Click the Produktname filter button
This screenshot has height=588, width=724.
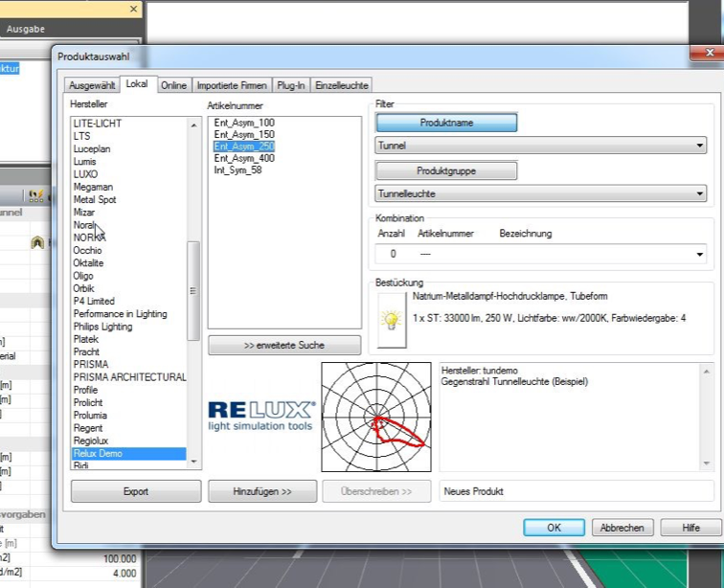pyautogui.click(x=446, y=123)
